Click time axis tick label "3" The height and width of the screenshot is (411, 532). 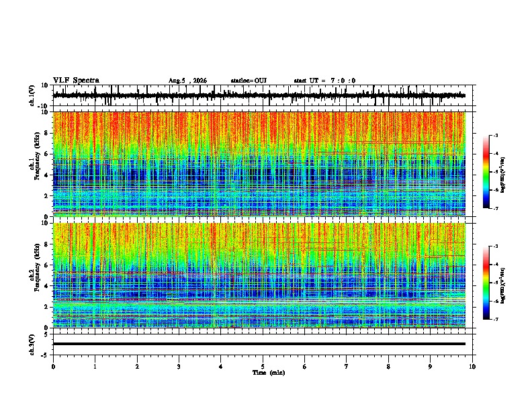point(179,367)
